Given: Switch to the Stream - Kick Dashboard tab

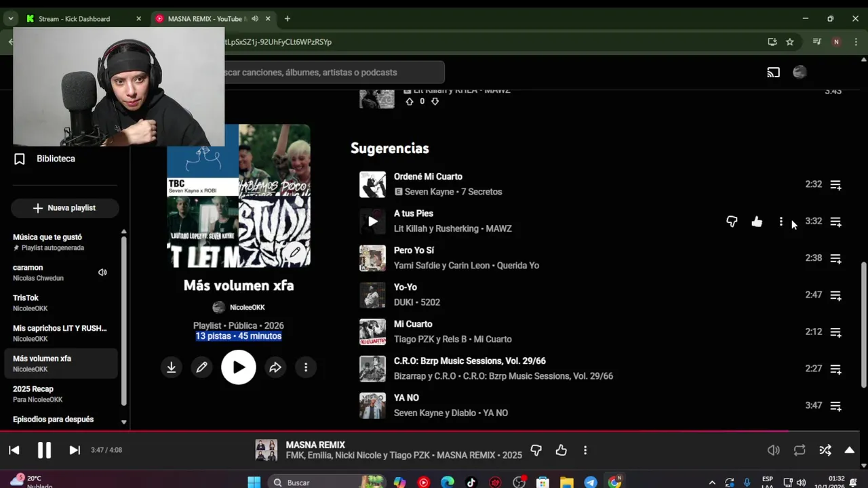Looking at the screenshot, I should (x=75, y=19).
